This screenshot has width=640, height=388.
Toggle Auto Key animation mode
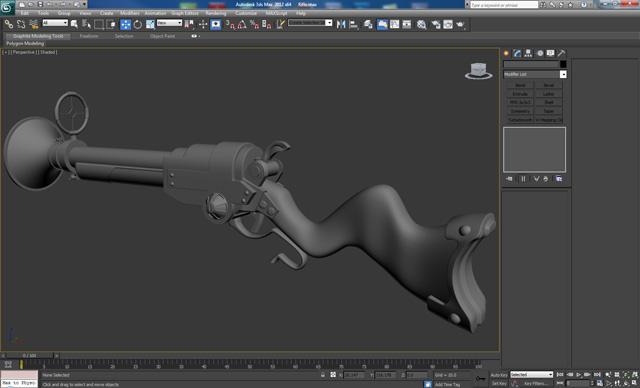(499, 375)
